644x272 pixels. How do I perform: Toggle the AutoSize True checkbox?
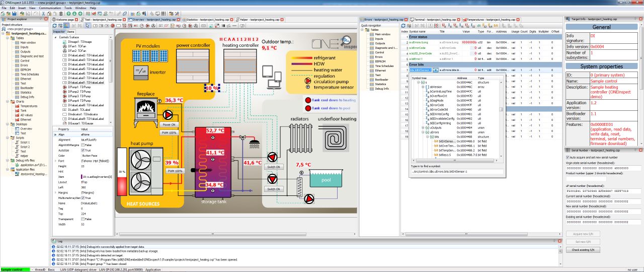83,150
